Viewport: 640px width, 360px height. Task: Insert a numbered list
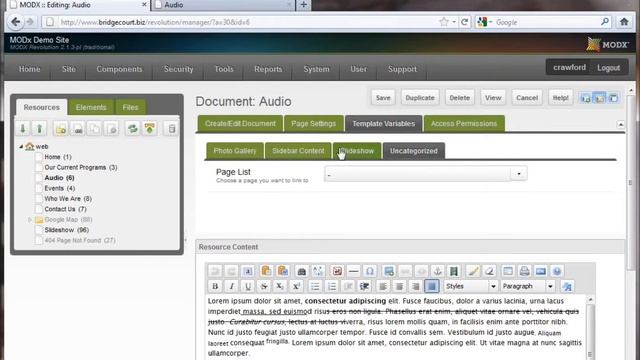point(332,286)
